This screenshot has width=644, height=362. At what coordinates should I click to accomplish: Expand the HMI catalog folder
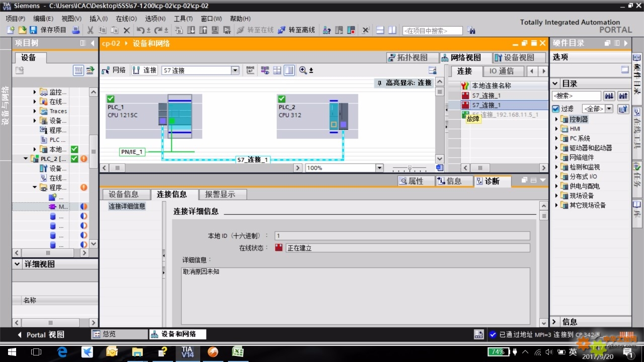click(x=557, y=129)
